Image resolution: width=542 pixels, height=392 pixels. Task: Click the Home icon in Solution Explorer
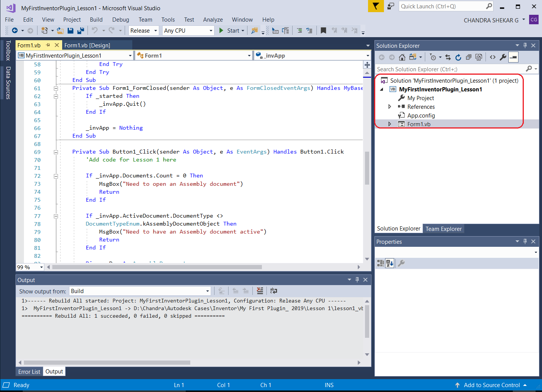pos(402,57)
